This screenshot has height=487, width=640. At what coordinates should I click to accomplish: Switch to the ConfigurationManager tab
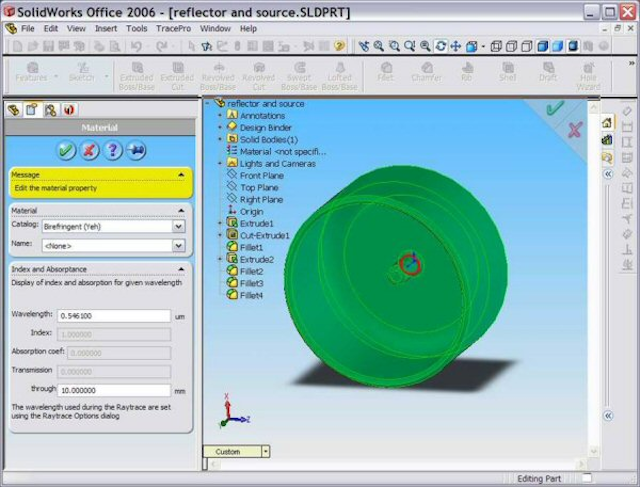point(51,110)
